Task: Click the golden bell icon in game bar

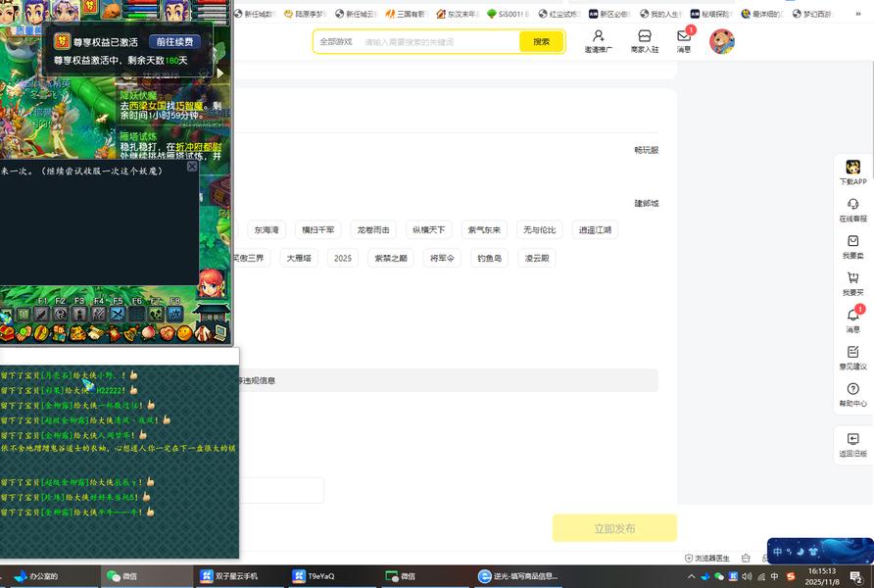Action: click(x=131, y=333)
